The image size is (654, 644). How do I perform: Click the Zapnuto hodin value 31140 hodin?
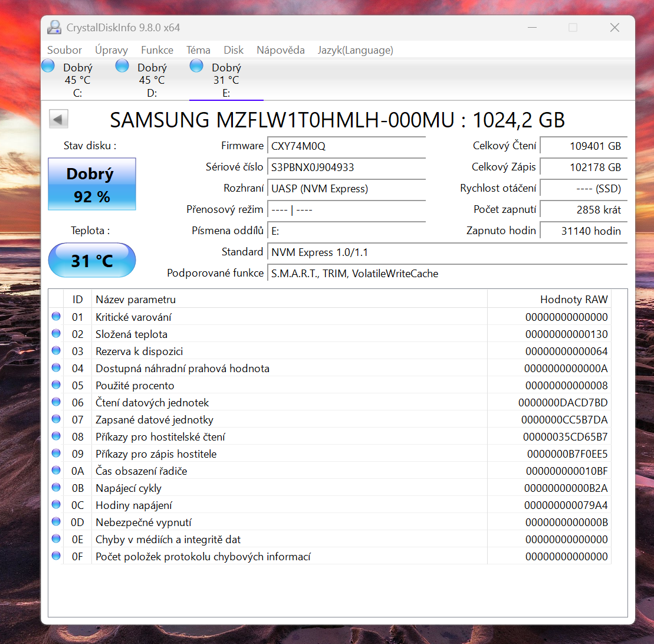(x=584, y=231)
